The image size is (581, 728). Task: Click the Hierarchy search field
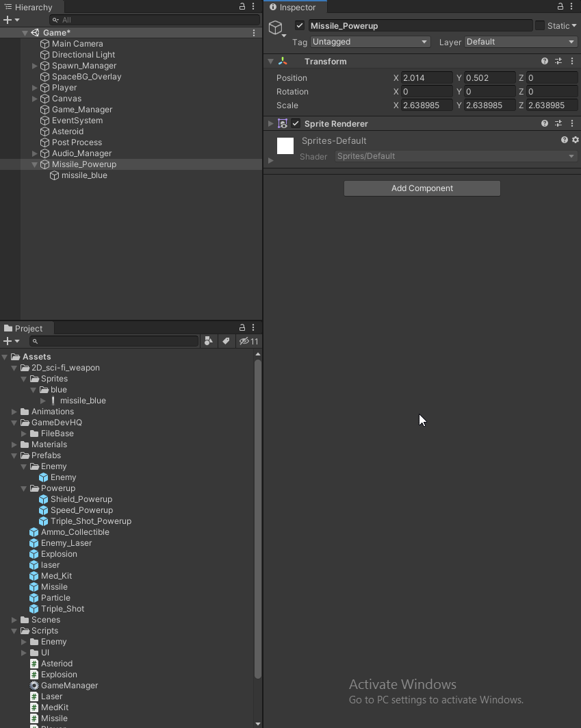tap(155, 20)
